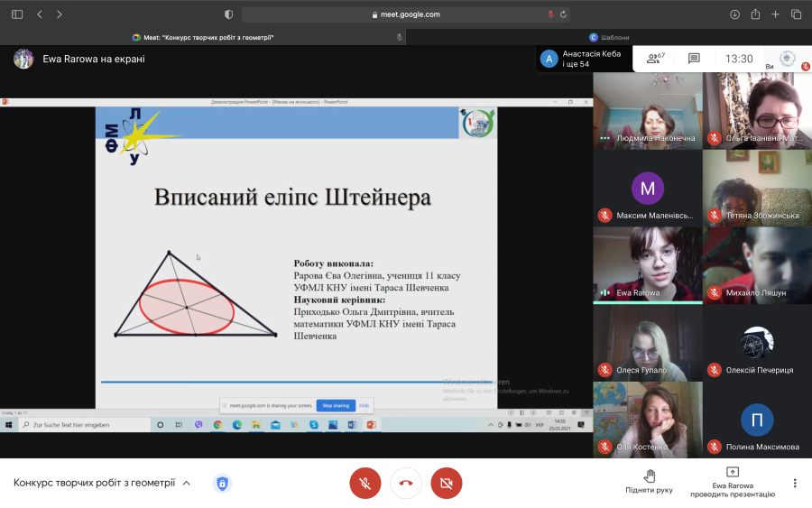The height and width of the screenshot is (508, 812).
Task: Click the meet.google.com address bar
Action: click(x=406, y=14)
